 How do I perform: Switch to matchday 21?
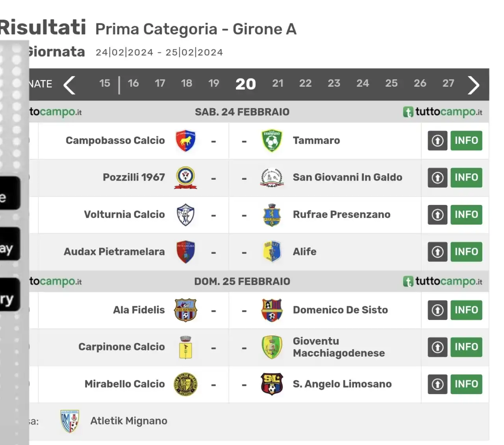[278, 83]
